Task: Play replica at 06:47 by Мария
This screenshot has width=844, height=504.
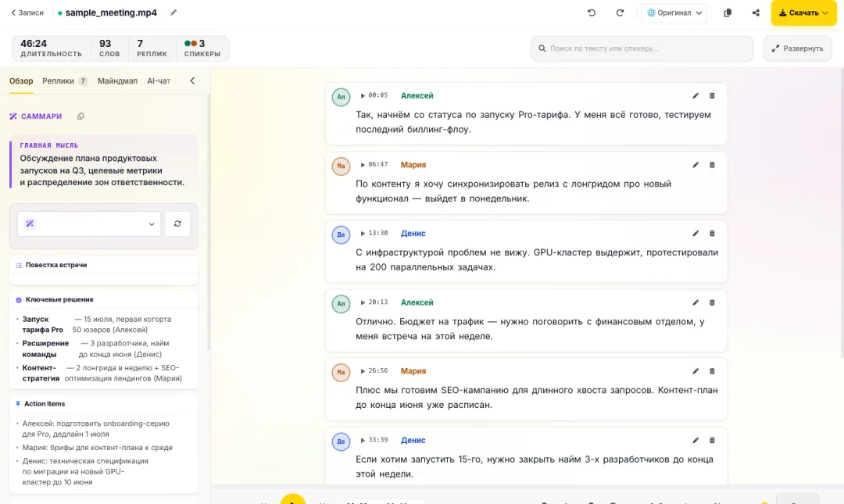Action: pos(374,165)
